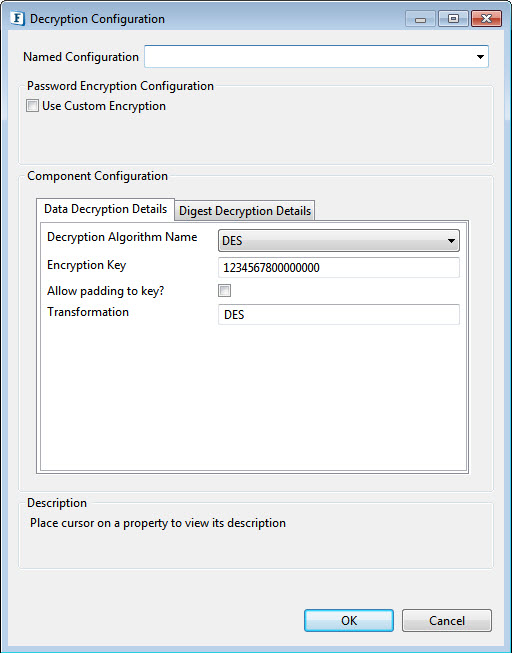Click inside the Named Configuration text box

[x=308, y=57]
